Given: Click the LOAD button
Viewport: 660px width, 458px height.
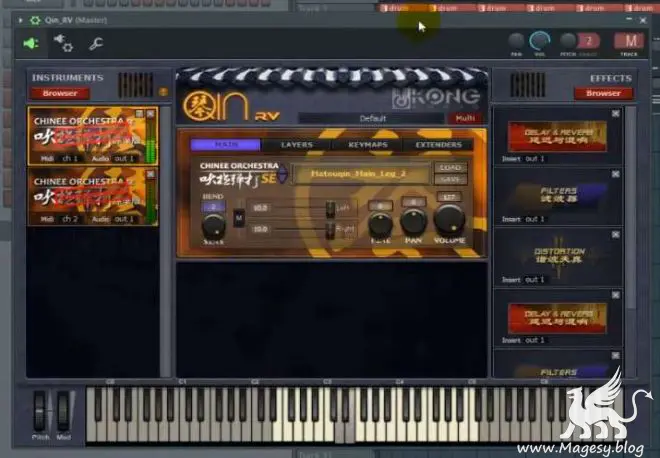Looking at the screenshot, I should tap(450, 168).
